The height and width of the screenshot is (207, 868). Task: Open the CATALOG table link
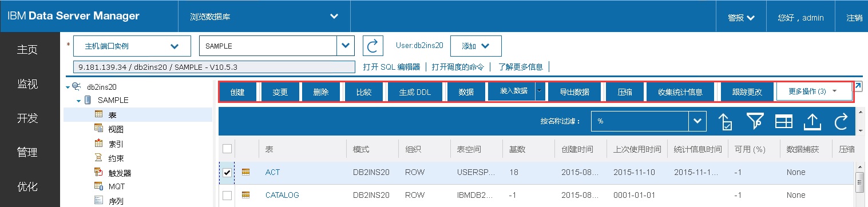tap(282, 195)
